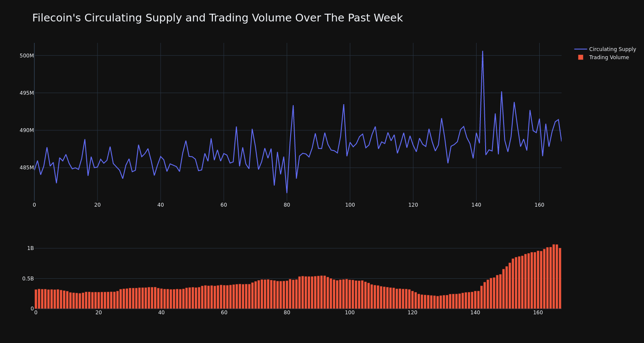The height and width of the screenshot is (343, 644).
Task: Click the 20 tick on volume chart x-axis
Action: point(99,313)
